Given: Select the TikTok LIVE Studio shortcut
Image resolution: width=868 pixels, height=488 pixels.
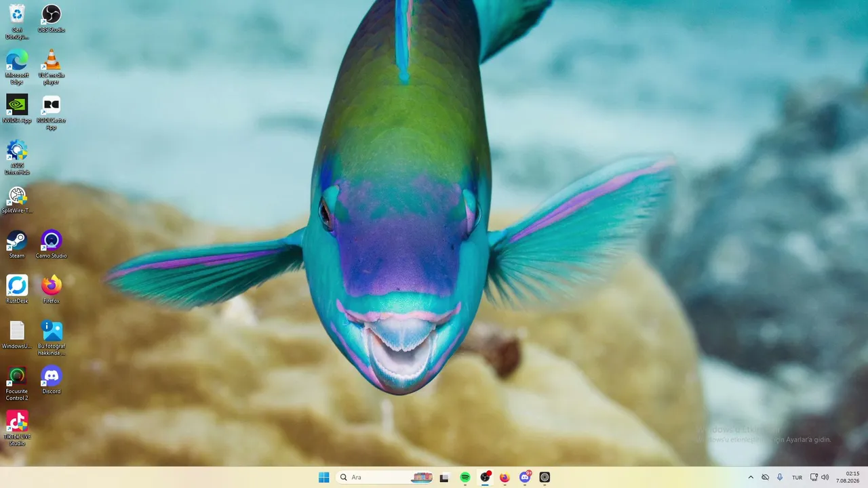Looking at the screenshot, I should coord(17,428).
